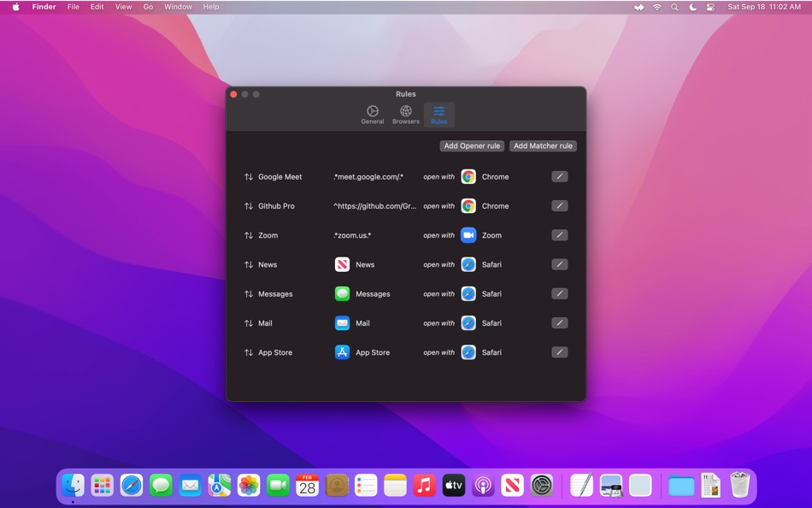Open the File menu

73,7
